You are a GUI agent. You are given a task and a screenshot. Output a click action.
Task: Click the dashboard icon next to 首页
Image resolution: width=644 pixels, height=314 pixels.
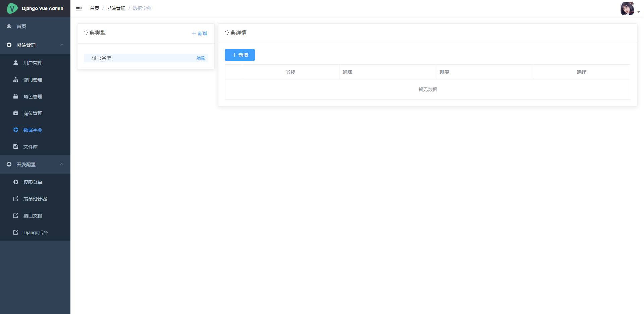pos(9,26)
